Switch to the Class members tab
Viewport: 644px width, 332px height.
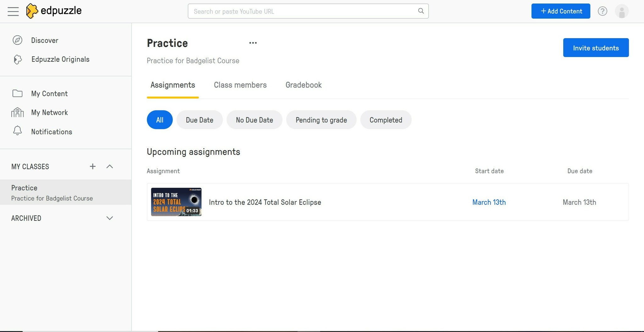240,85
